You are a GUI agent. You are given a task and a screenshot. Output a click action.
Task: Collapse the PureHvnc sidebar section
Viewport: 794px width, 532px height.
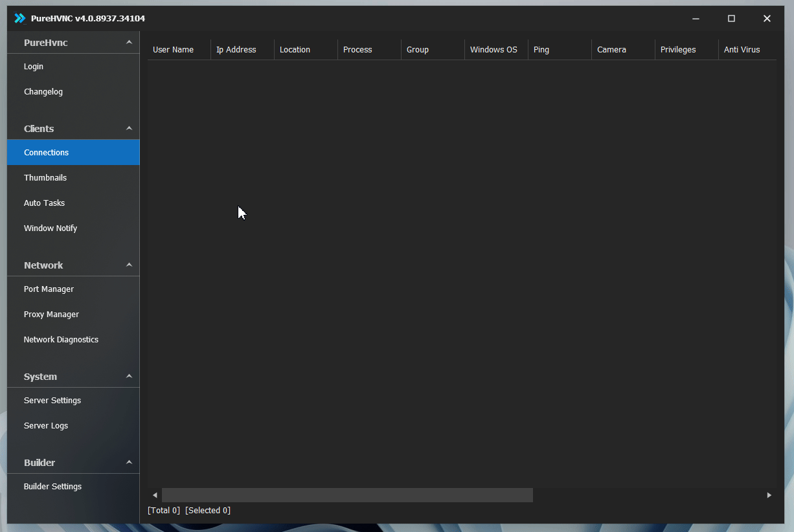point(129,42)
